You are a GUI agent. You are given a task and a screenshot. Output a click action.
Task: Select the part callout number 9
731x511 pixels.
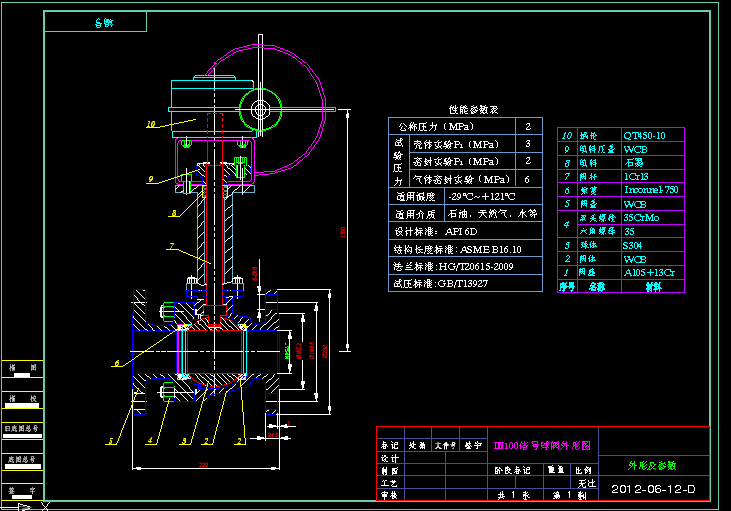pyautogui.click(x=151, y=179)
